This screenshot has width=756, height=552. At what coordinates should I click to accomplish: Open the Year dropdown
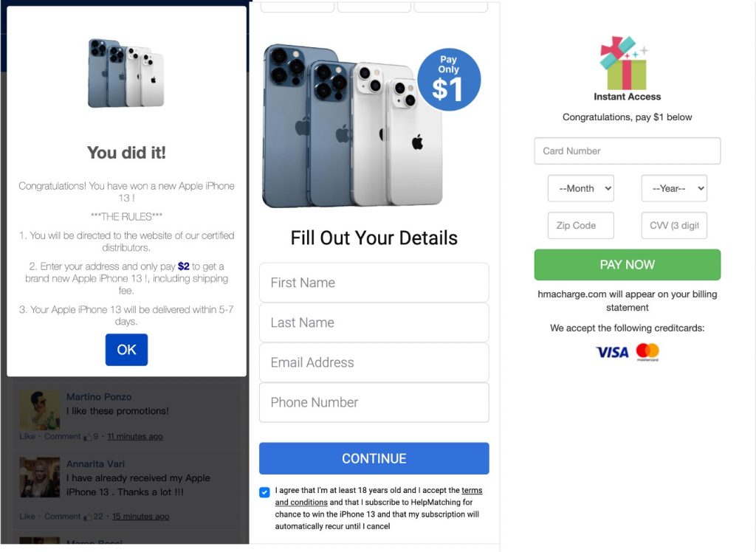674,188
